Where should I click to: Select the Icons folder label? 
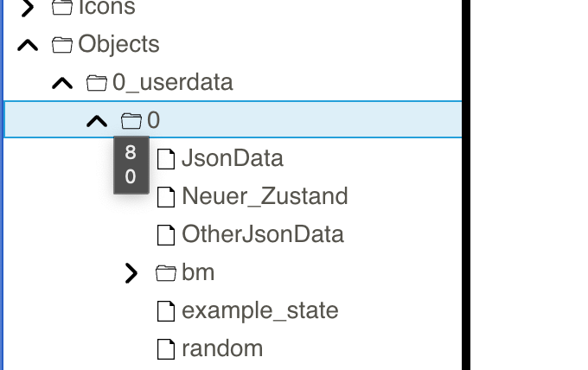pyautogui.click(x=106, y=8)
